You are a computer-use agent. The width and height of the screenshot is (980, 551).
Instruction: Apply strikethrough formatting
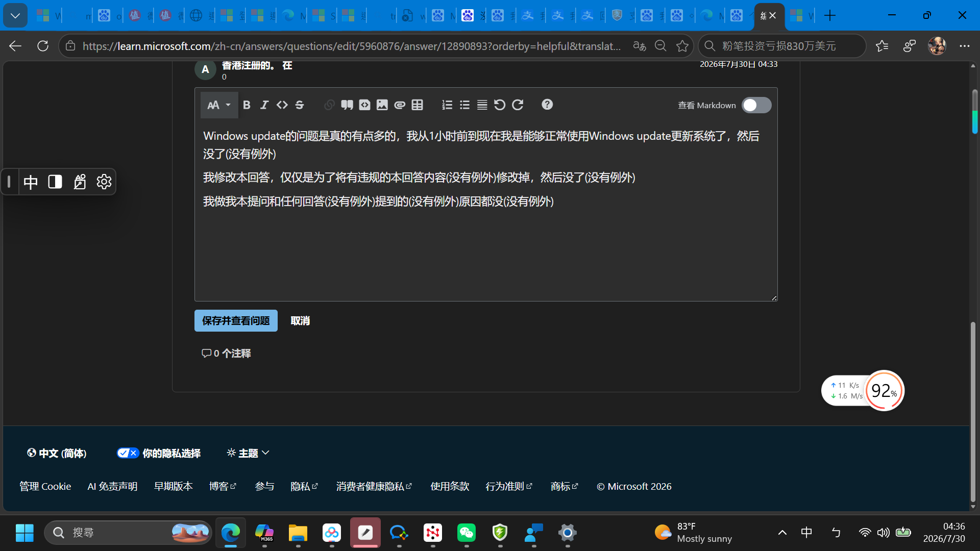coord(300,105)
